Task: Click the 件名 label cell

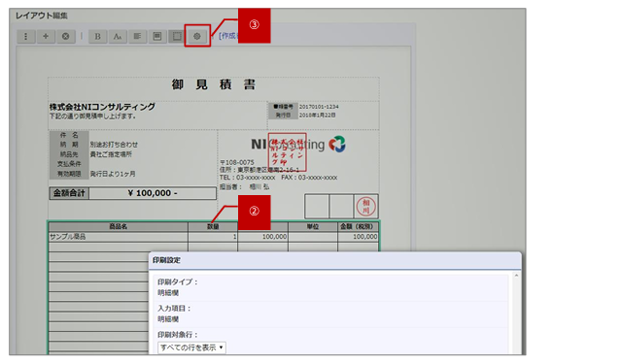Action: point(69,135)
